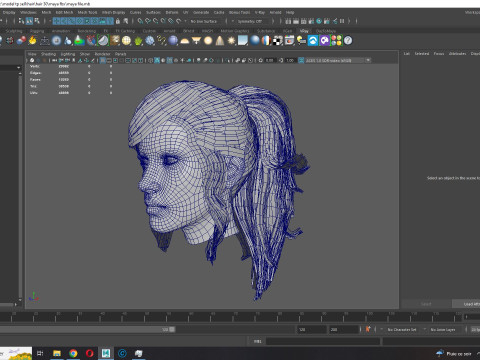The height and width of the screenshot is (360, 480).
Task: Click the question mark help shelf icon
Action: pyautogui.click(x=348, y=41)
